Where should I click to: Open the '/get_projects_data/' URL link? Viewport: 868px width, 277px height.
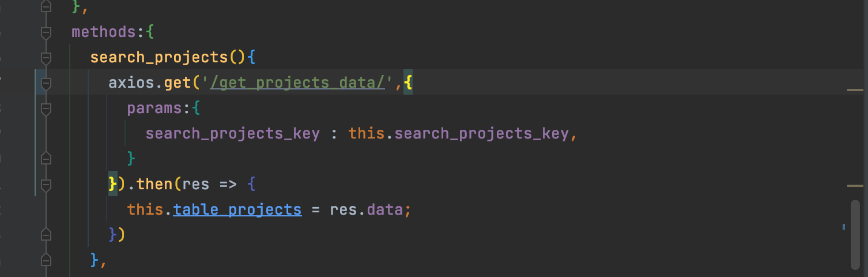[297, 83]
